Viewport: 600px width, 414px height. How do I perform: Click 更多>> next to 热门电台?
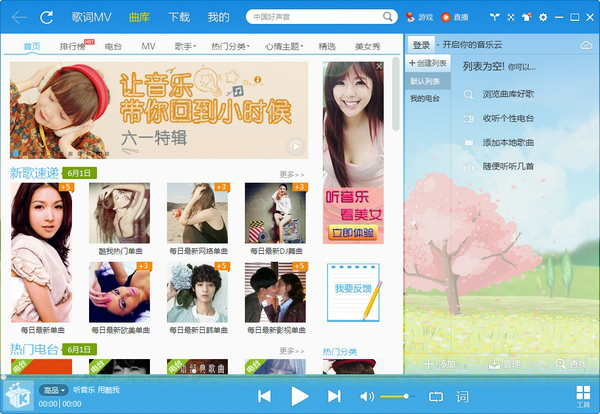click(292, 351)
